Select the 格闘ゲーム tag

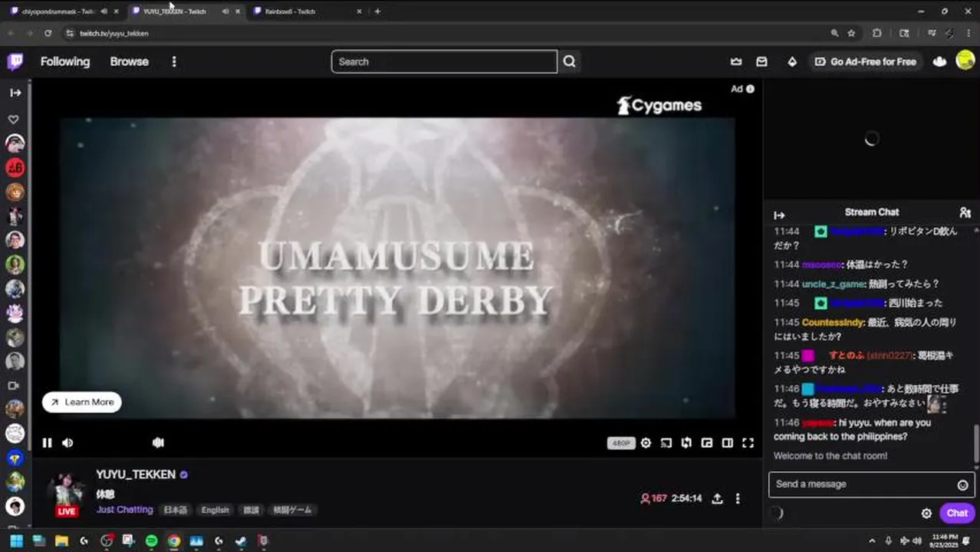click(x=292, y=510)
